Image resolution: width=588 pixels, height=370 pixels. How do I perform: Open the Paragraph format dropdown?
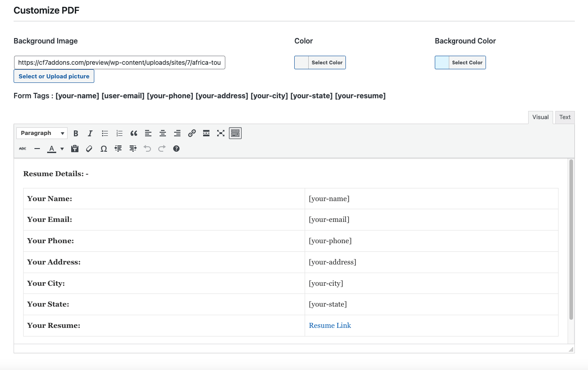click(x=42, y=133)
